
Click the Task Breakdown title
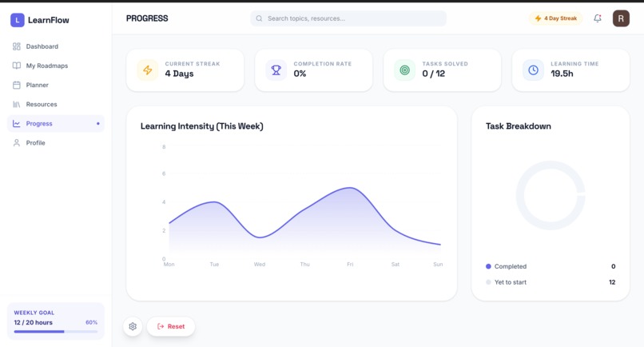(519, 126)
